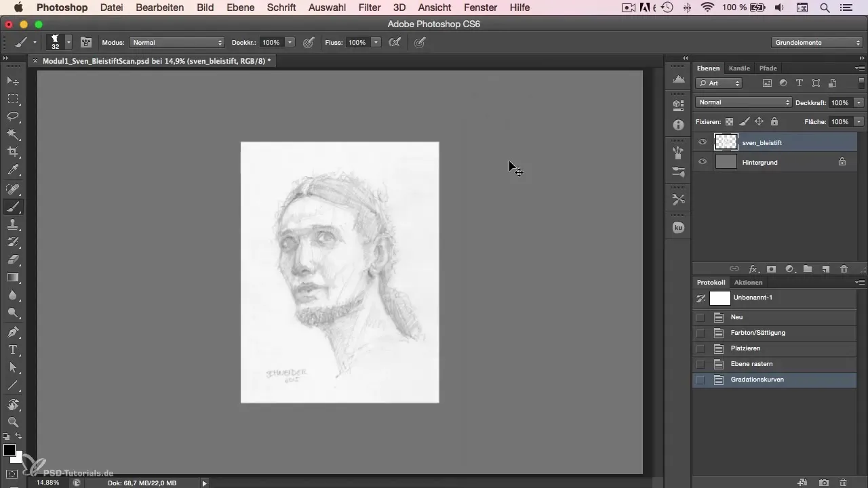Delete layer with trash icon

pos(844,269)
